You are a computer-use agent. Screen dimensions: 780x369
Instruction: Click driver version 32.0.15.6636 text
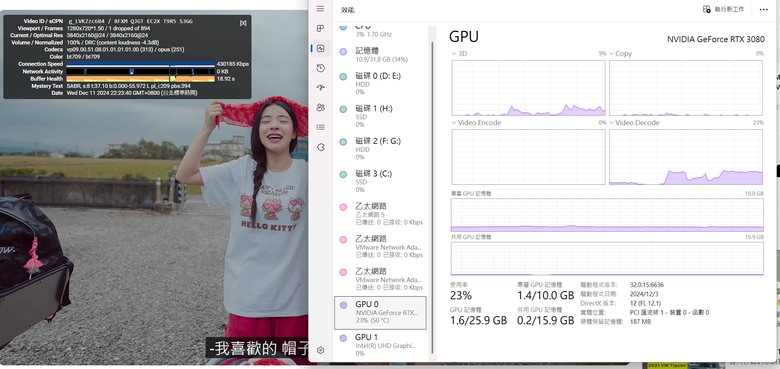click(646, 285)
